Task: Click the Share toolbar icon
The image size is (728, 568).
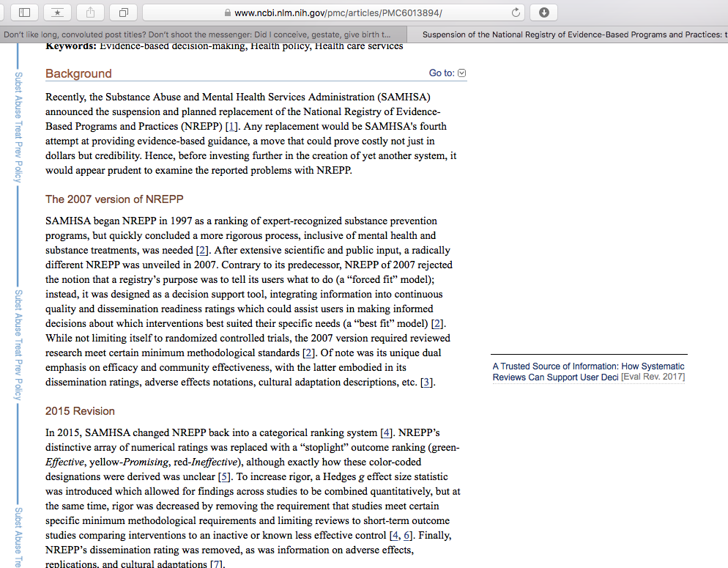Action: coord(91,12)
